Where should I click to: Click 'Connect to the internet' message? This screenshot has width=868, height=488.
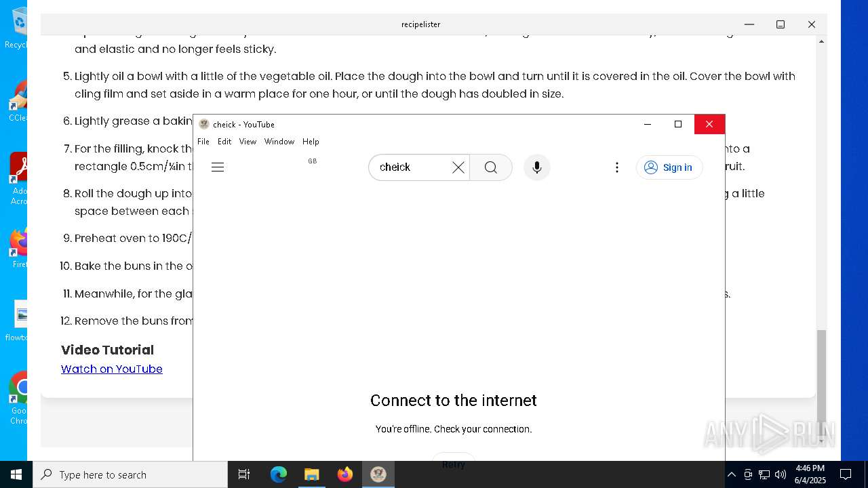pos(454,401)
